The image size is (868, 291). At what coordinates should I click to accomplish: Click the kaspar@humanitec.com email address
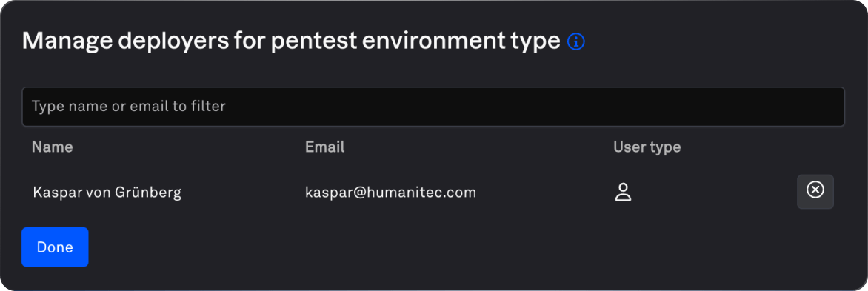391,192
